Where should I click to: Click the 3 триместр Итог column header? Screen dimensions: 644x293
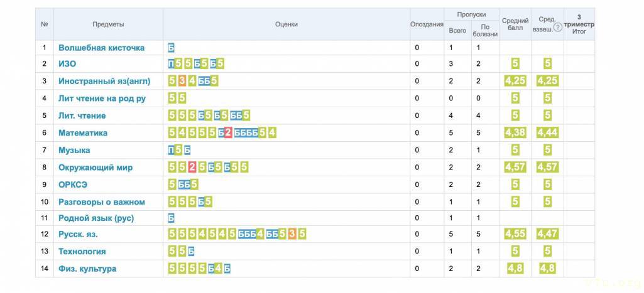pyautogui.click(x=579, y=24)
